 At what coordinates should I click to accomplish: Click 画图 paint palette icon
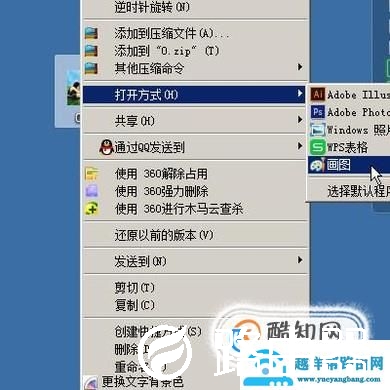[x=317, y=165]
